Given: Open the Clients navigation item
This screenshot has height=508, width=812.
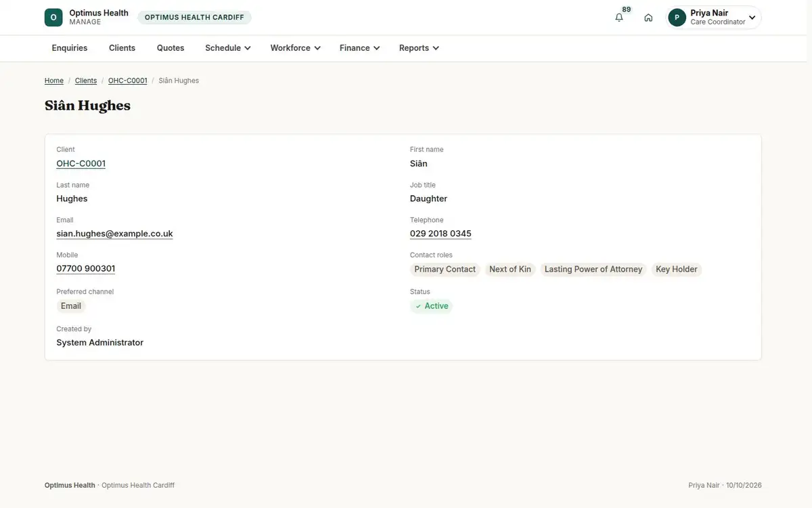Looking at the screenshot, I should 122,48.
